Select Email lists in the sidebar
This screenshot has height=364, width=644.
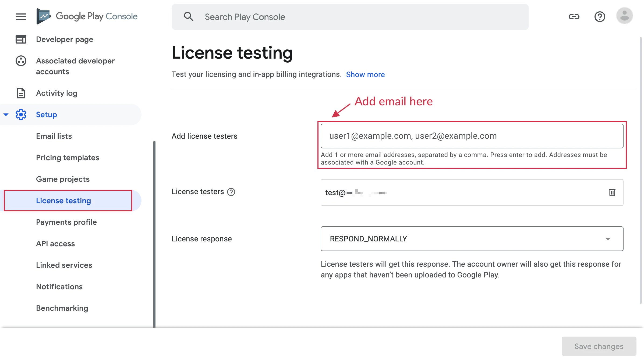[54, 136]
